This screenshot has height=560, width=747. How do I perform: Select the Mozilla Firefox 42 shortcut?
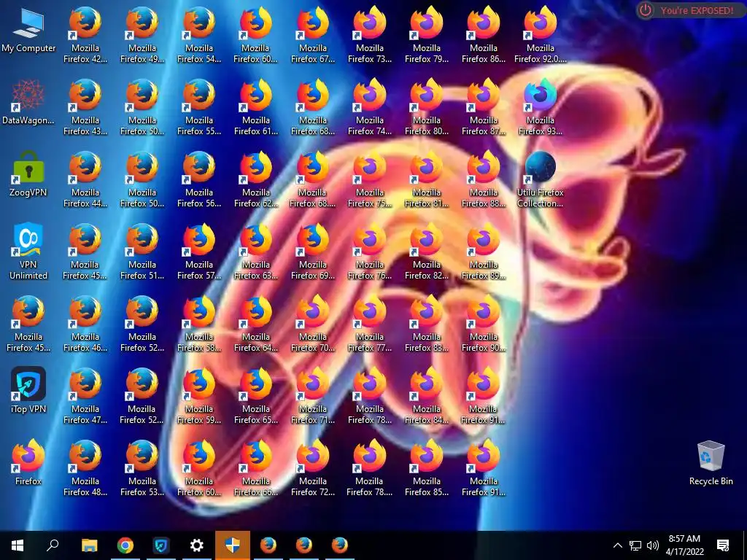(x=85, y=35)
